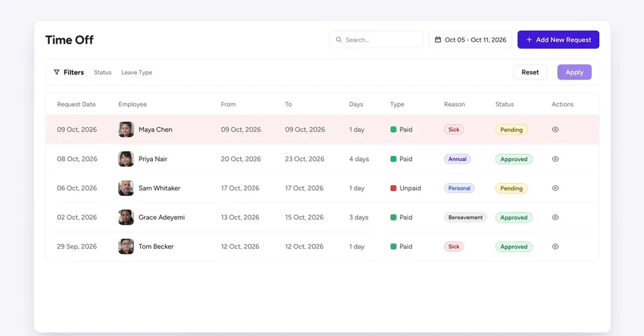
Task: Click the Filters label
Action: pyautogui.click(x=74, y=72)
